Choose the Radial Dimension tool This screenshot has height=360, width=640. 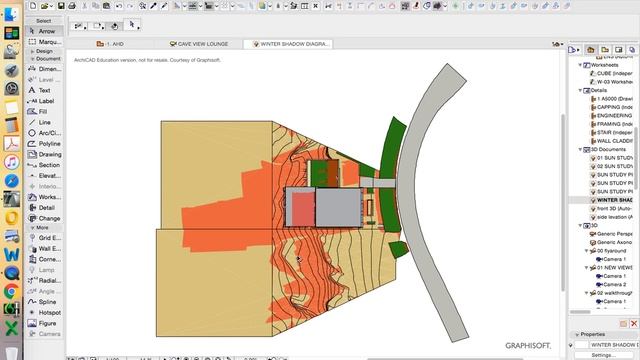(44, 280)
